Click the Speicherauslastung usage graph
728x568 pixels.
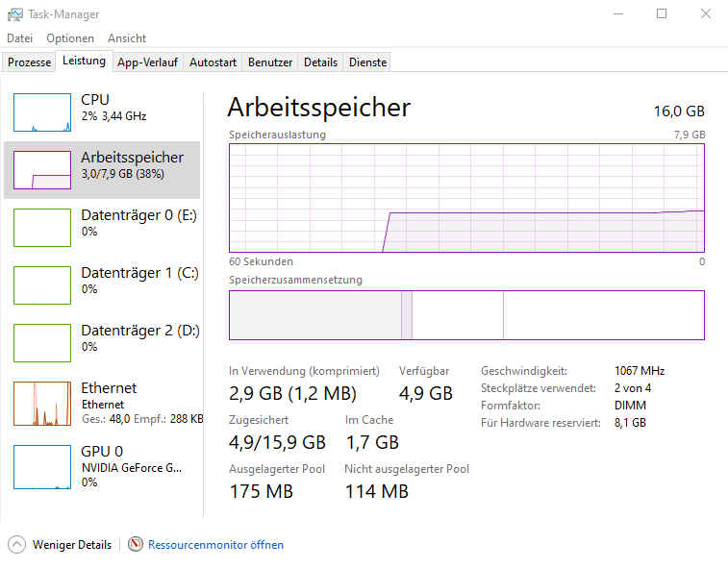pos(466,198)
